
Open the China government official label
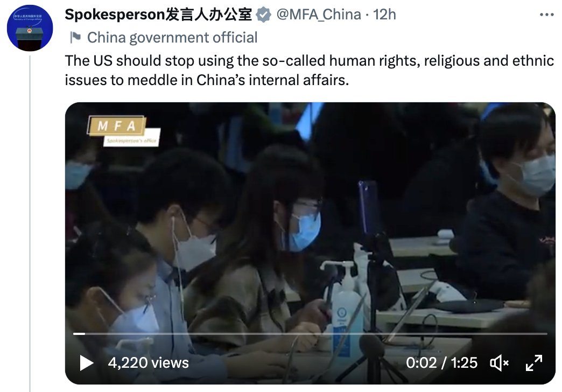[x=172, y=38]
